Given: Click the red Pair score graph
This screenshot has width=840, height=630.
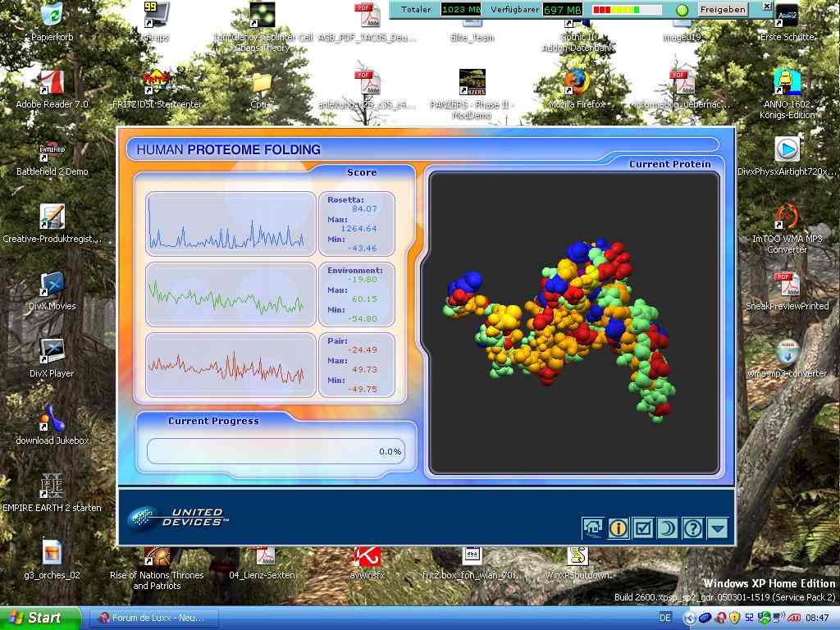Looking at the screenshot, I should pos(231,365).
